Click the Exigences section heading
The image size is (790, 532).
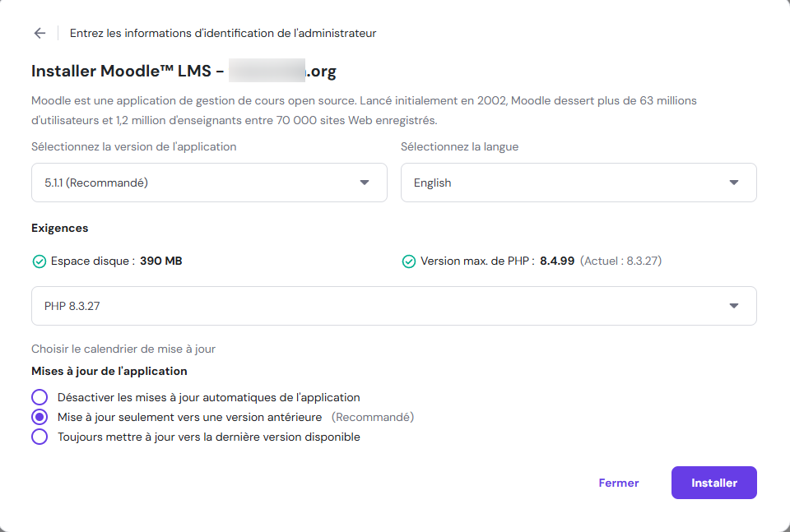point(61,228)
